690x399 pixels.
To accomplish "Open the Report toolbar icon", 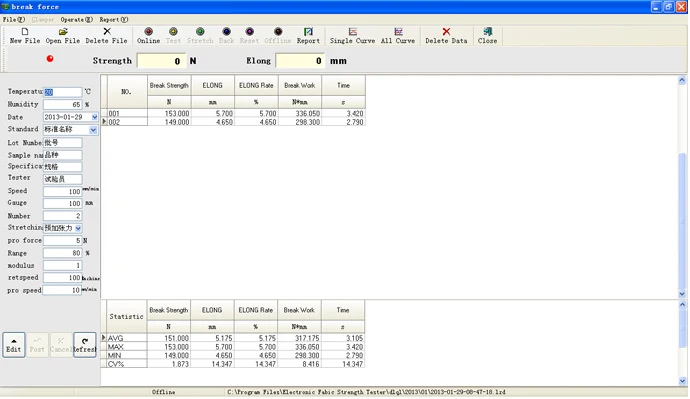I will 308,31.
